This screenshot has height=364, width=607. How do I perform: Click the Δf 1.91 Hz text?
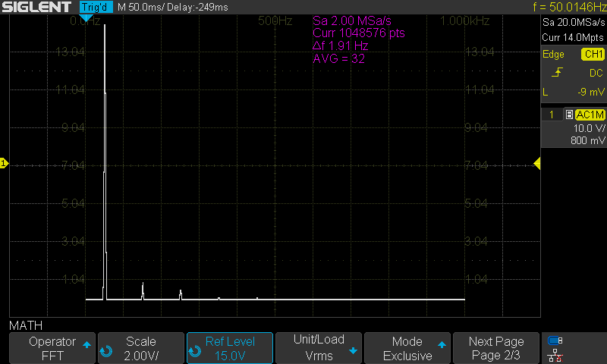click(340, 45)
